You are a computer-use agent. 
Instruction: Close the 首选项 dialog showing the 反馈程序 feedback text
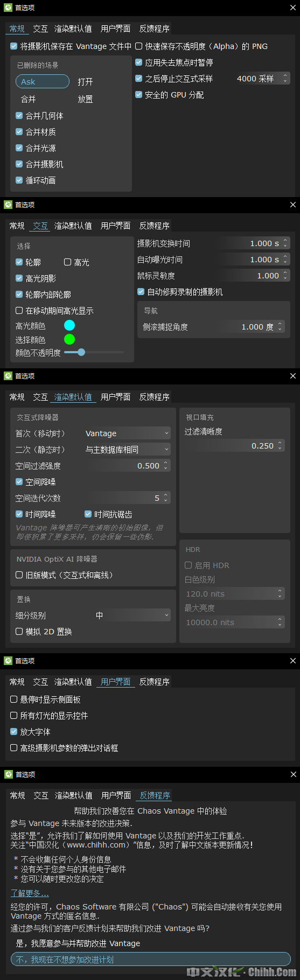pos(292,774)
